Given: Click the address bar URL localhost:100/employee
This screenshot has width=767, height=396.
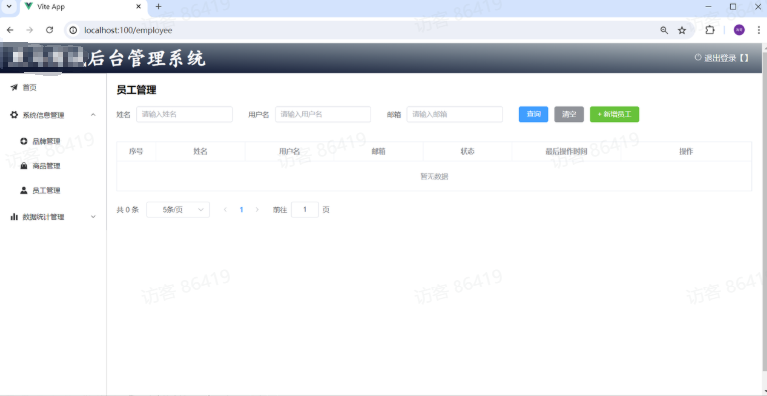Looking at the screenshot, I should [128, 30].
